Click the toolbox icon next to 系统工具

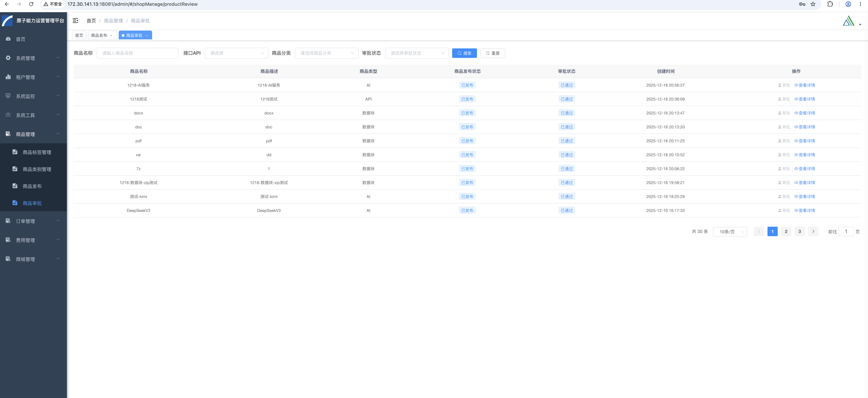[8, 115]
